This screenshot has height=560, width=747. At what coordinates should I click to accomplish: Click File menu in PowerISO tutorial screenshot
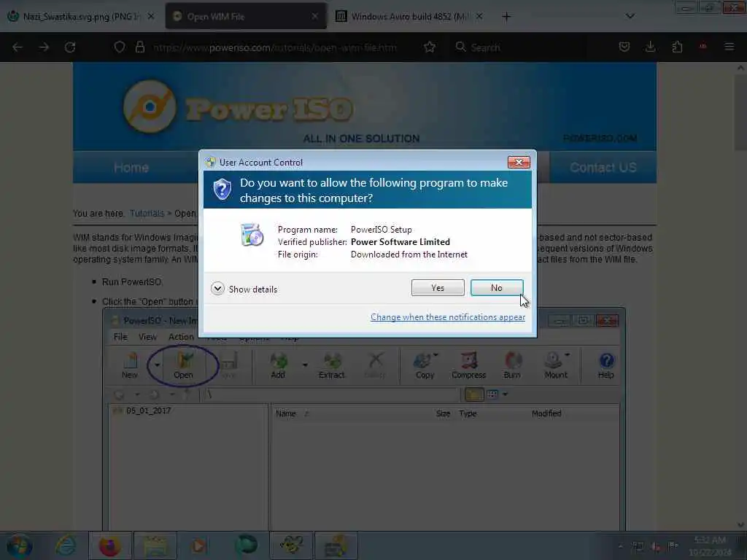[x=120, y=337]
